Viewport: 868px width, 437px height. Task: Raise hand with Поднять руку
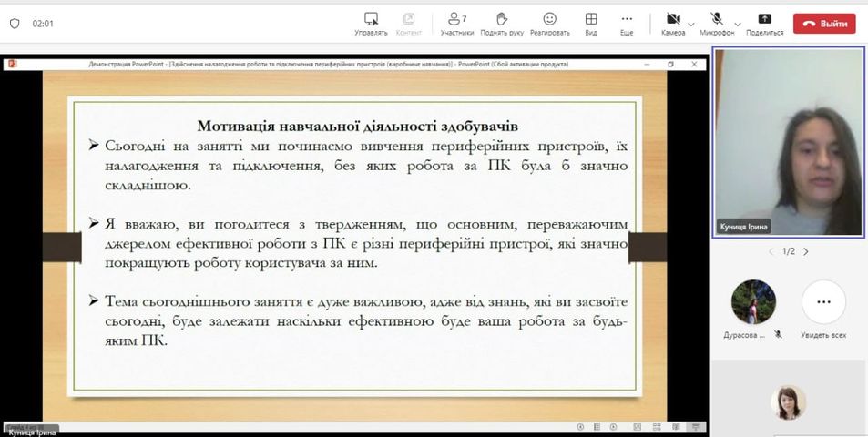tap(502, 25)
